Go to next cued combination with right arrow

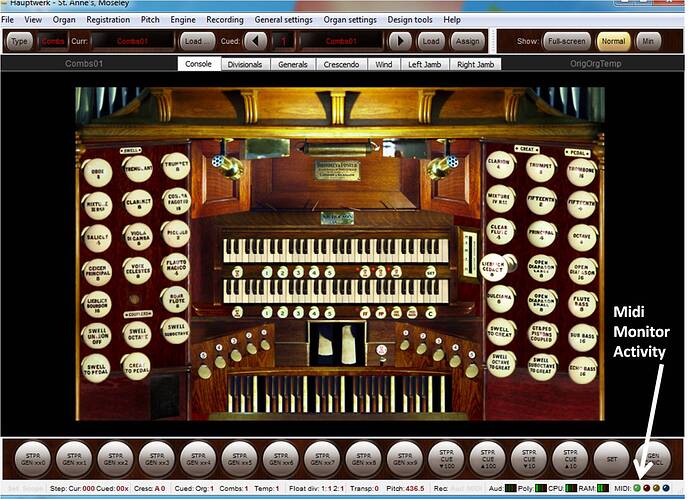pyautogui.click(x=400, y=41)
